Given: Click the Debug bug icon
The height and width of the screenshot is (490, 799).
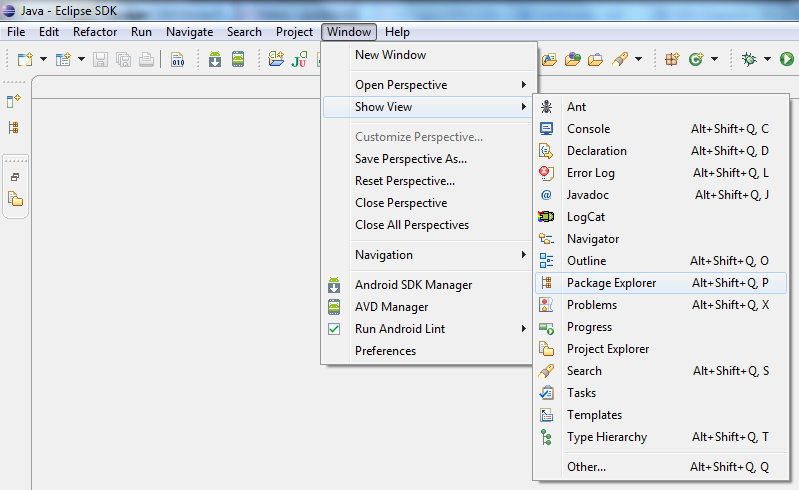Looking at the screenshot, I should coord(749,60).
